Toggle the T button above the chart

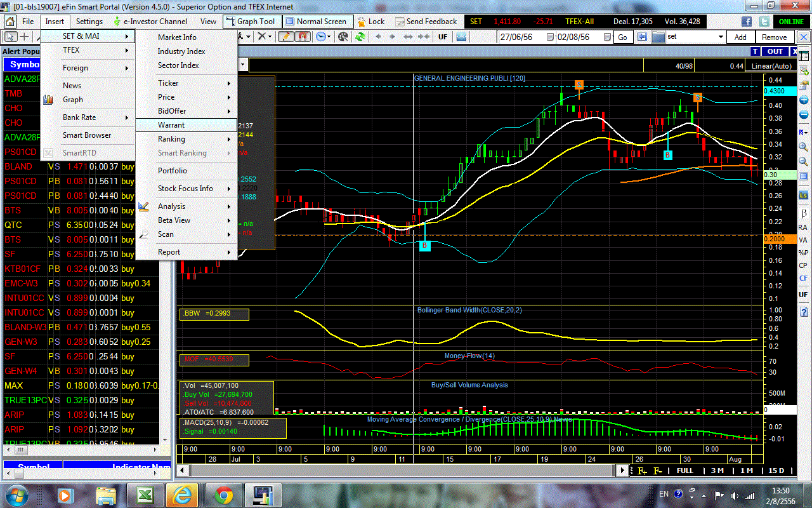[755, 51]
